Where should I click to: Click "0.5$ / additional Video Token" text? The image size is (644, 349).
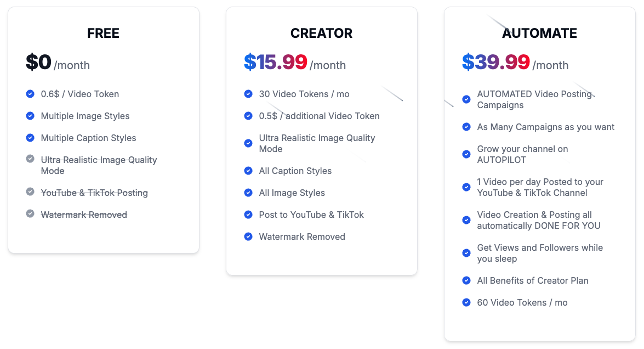point(319,116)
